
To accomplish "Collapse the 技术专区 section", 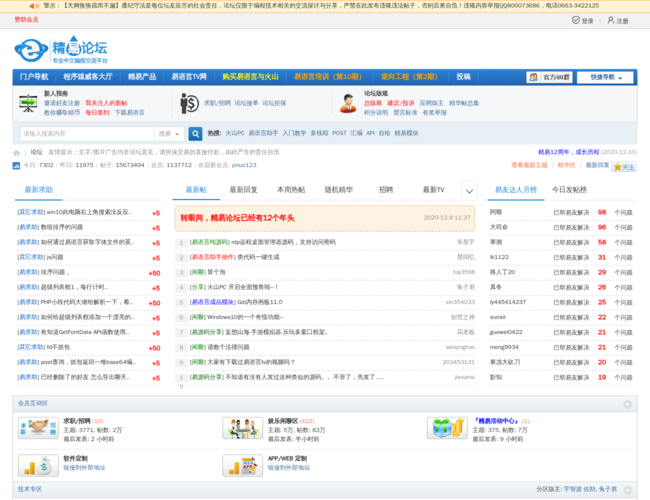I will (627, 489).
